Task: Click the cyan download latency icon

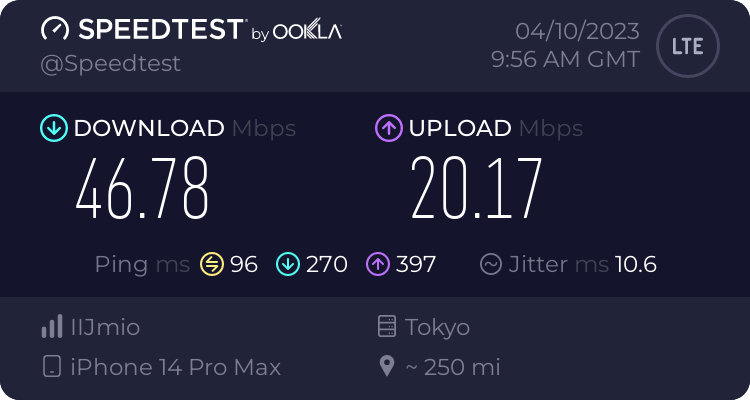Action: [x=288, y=264]
